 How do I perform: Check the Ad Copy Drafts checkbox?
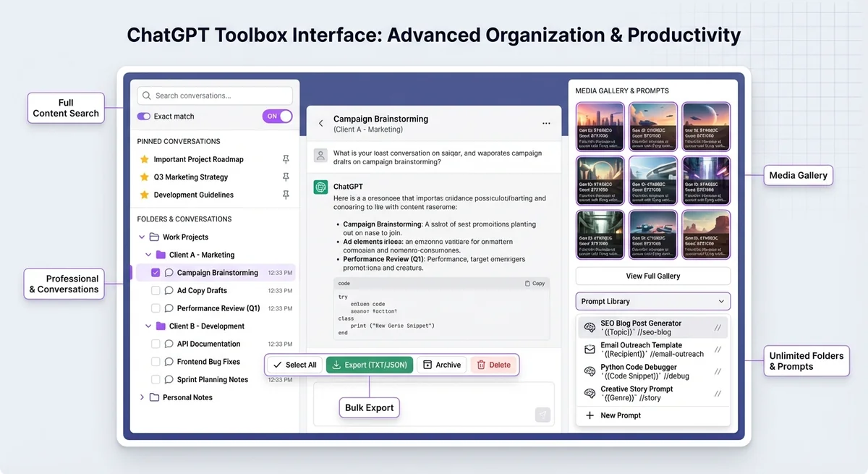coord(156,290)
